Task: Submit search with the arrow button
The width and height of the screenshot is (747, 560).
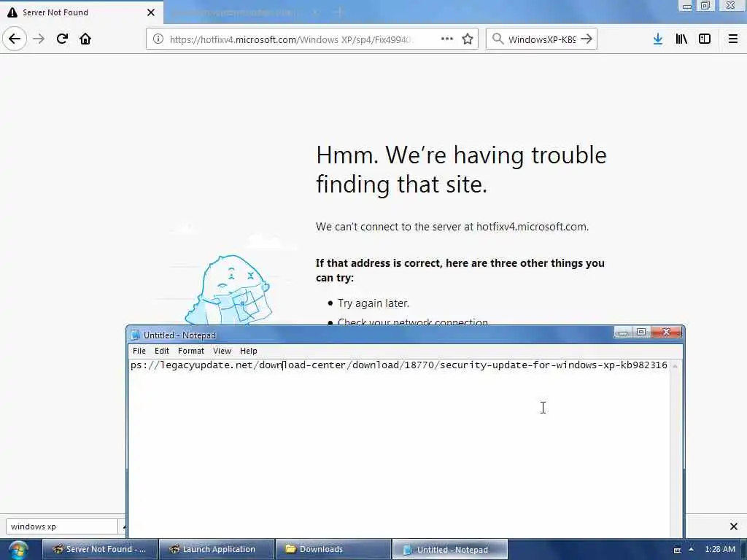Action: (x=587, y=39)
